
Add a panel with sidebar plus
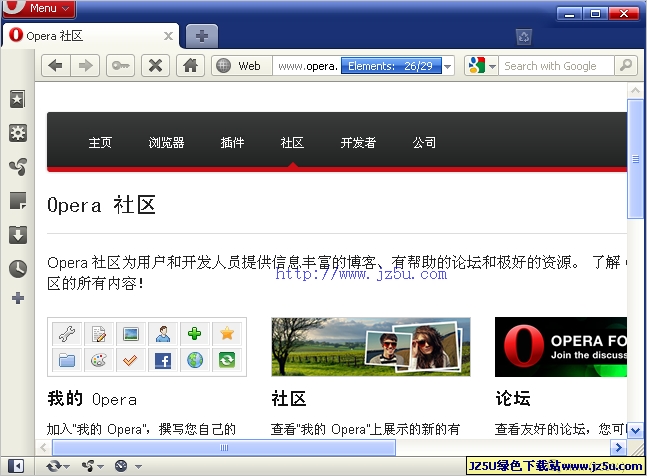[x=18, y=298]
